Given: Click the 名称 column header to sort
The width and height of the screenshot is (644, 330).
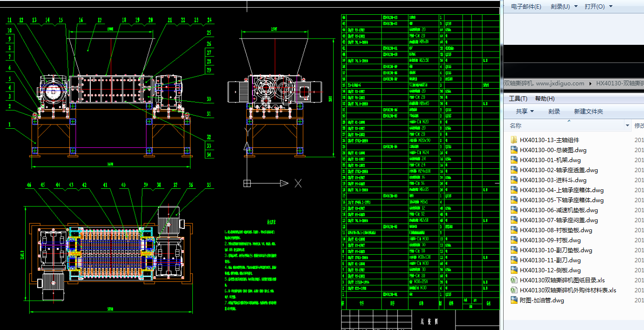Looking at the screenshot, I should point(516,126).
